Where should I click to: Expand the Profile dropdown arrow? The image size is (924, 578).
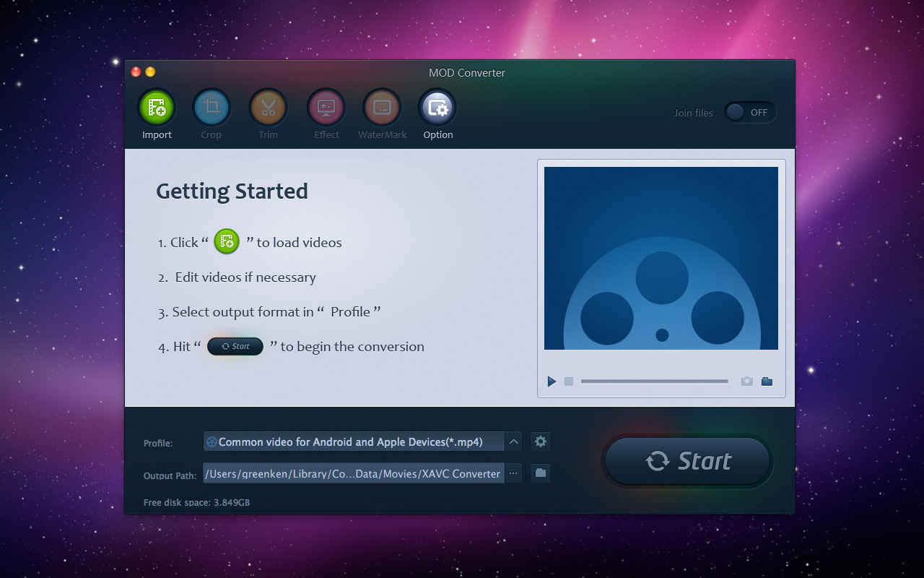[x=513, y=441]
